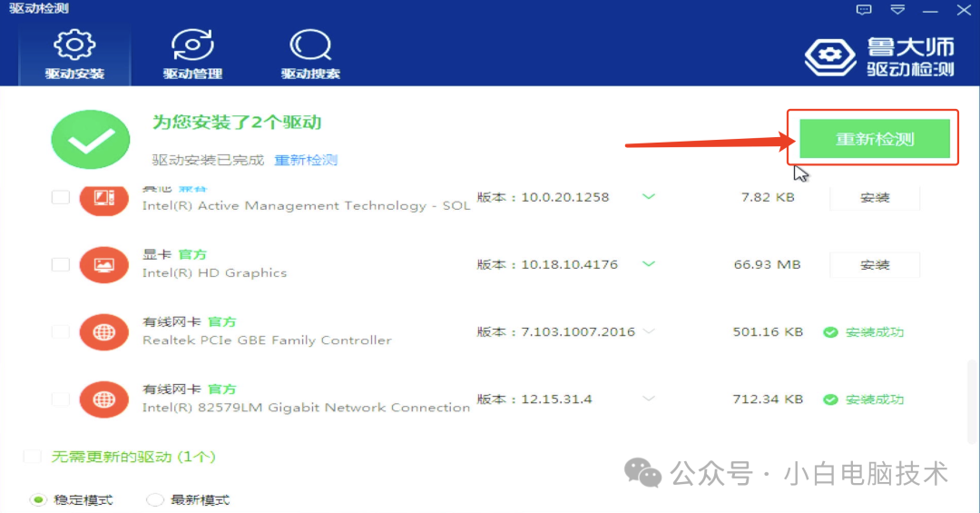
Task: Click the 712.34 KB size value
Action: coord(768,400)
